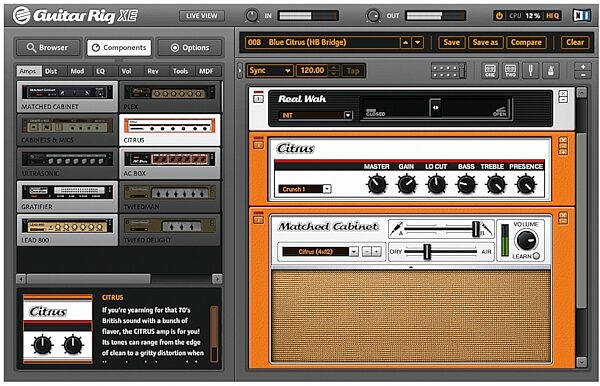The height and width of the screenshot is (386, 600).
Task: Minimize the Real Wah module
Action: [563, 99]
